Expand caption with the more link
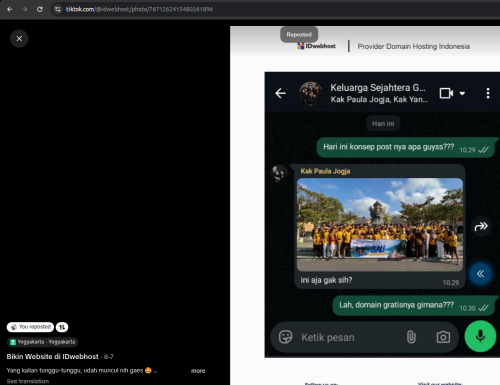Screen dimensions: 500x385 tap(198, 371)
